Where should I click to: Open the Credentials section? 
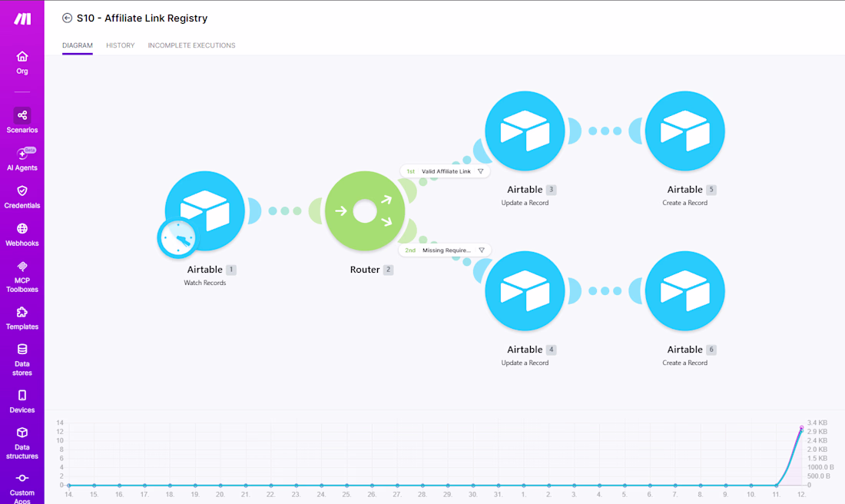[22, 197]
